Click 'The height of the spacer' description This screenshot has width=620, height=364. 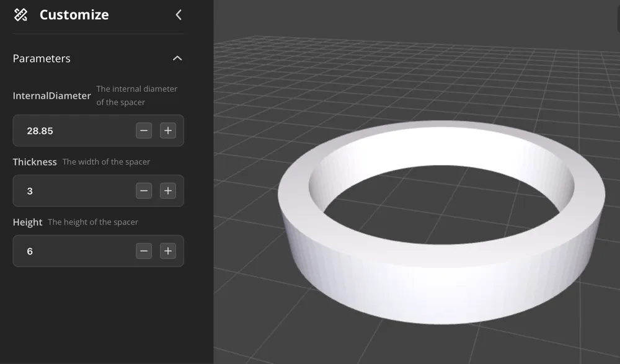pos(94,222)
